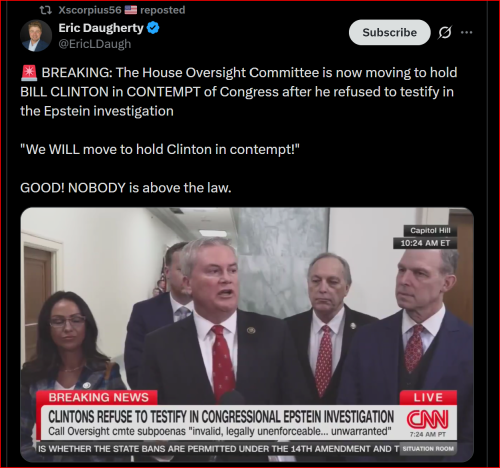Click the red LIVE badge
500x468 pixels.
click(428, 397)
